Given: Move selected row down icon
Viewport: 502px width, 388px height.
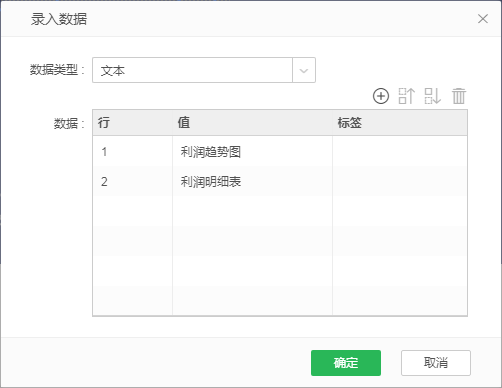Looking at the screenshot, I should click(433, 96).
